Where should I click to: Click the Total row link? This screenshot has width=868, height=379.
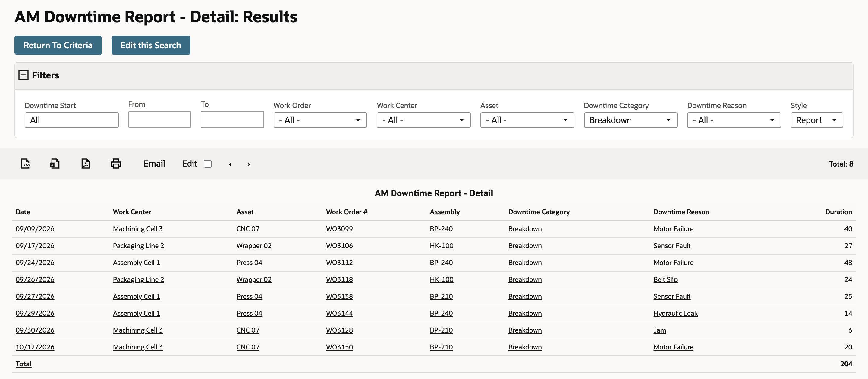click(24, 364)
